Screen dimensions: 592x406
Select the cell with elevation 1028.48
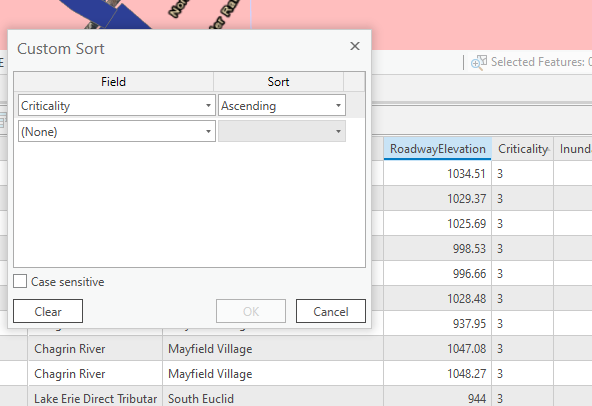click(438, 299)
